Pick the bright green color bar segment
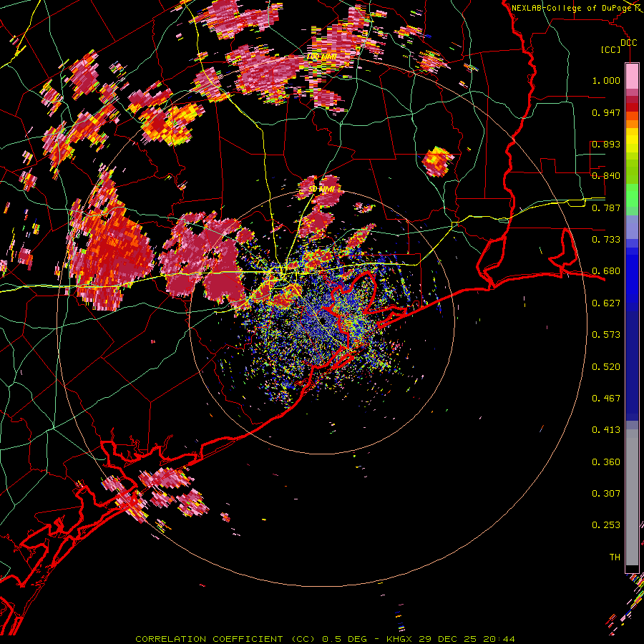The width and height of the screenshot is (644, 644). pyautogui.click(x=632, y=195)
